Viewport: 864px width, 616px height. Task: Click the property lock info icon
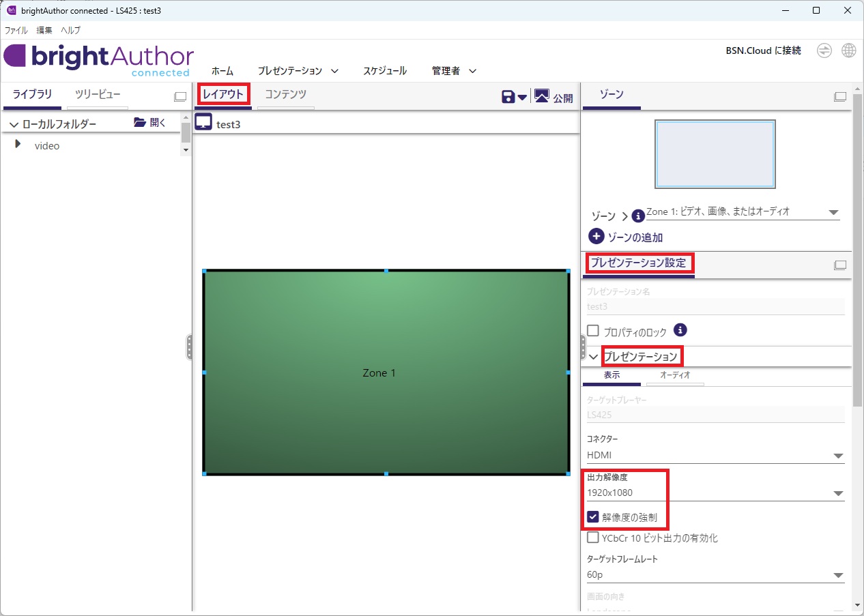click(x=680, y=330)
